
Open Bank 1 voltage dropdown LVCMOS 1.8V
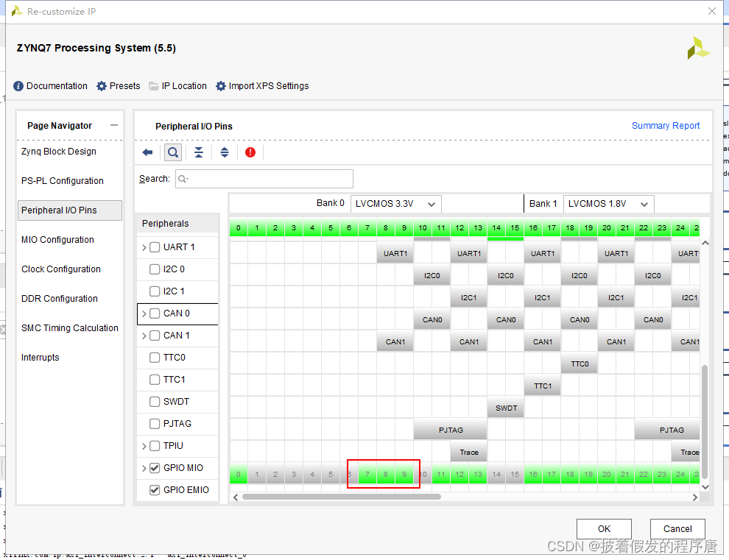click(x=608, y=204)
